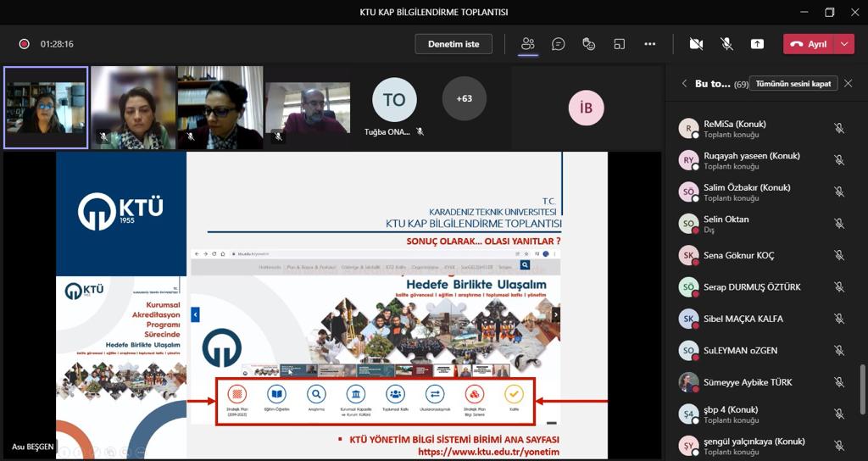Click the left carousel arrow in shared webpage
Viewport: 868px width, 461px height.
coord(195,315)
